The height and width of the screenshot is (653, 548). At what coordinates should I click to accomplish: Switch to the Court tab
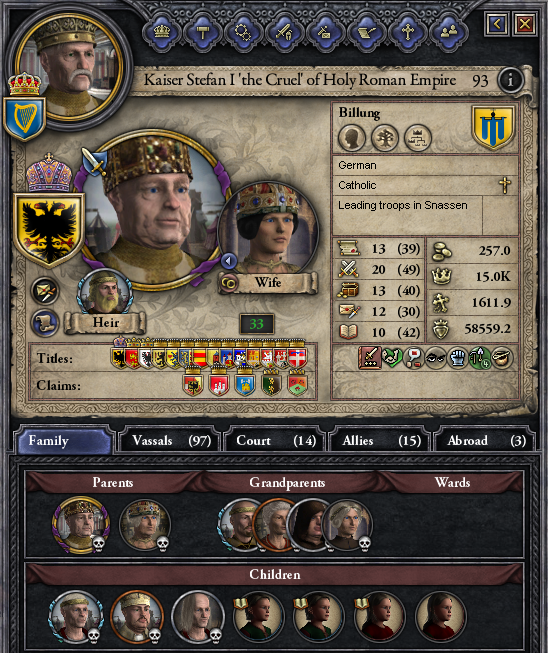(x=274, y=440)
